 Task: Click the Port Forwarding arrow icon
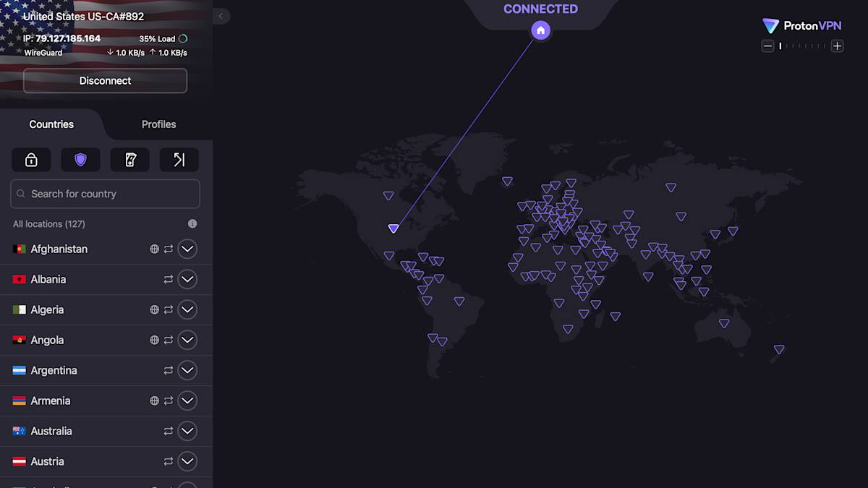tap(179, 160)
